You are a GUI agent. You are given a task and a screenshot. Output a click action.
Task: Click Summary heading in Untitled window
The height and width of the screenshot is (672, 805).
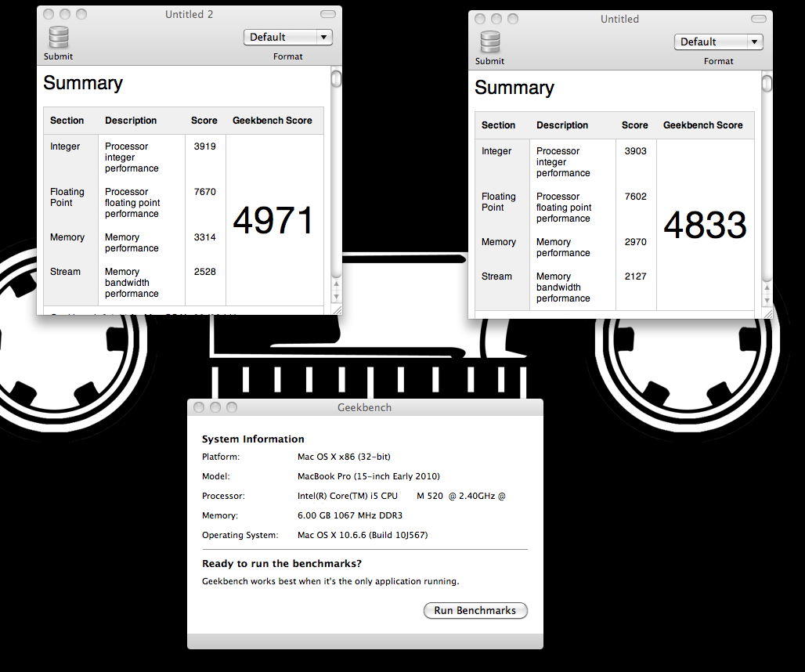click(514, 88)
